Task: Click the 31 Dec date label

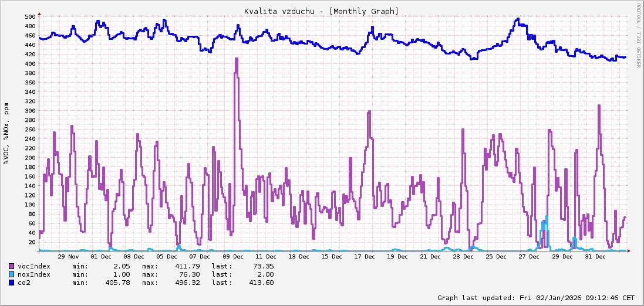Action: [595, 257]
